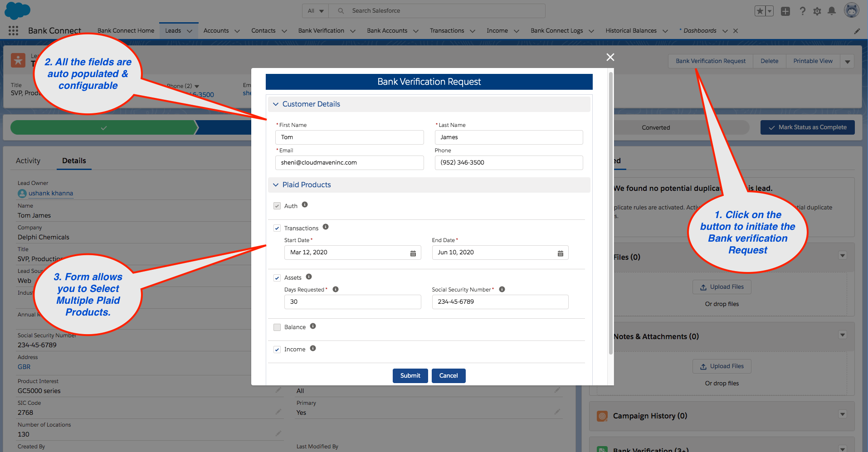Click the green completed path stage
The image size is (868, 452).
(x=104, y=127)
